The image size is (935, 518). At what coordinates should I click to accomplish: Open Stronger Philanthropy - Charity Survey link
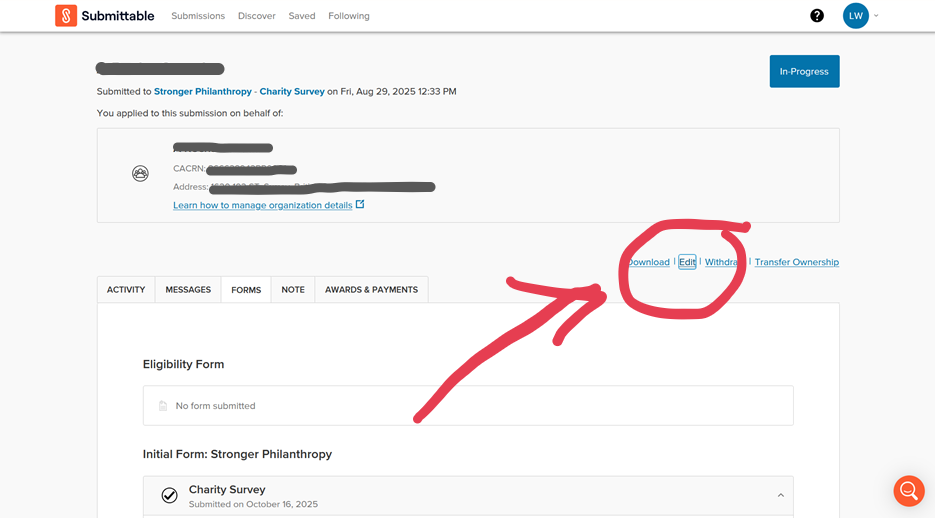tap(239, 91)
